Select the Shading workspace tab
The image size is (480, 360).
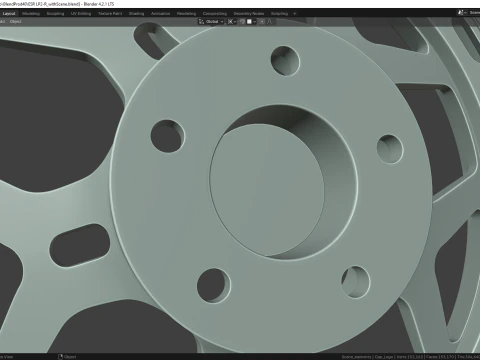point(136,14)
